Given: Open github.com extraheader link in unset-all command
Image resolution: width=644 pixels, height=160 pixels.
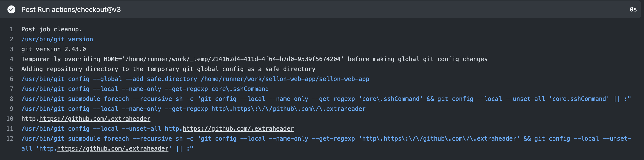Looking at the screenshot, I should (x=238, y=129).
